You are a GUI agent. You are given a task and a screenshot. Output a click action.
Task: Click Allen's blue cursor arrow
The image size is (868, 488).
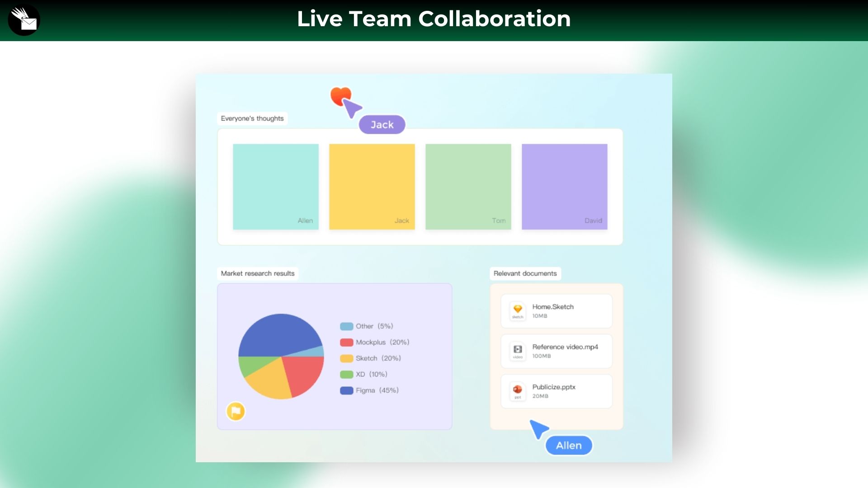click(539, 429)
